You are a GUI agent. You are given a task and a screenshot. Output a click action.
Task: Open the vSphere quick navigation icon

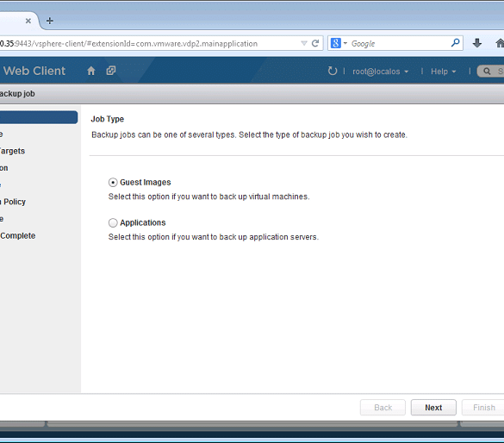pyautogui.click(x=111, y=71)
